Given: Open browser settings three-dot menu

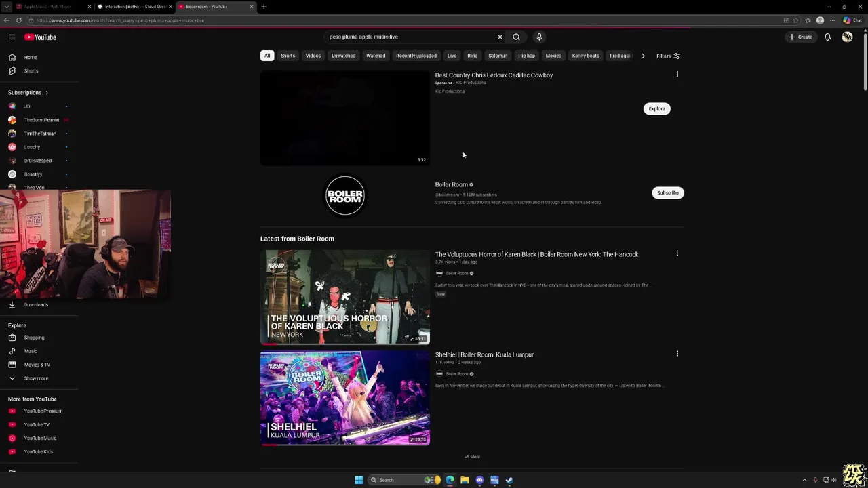Looking at the screenshot, I should pyautogui.click(x=832, y=20).
